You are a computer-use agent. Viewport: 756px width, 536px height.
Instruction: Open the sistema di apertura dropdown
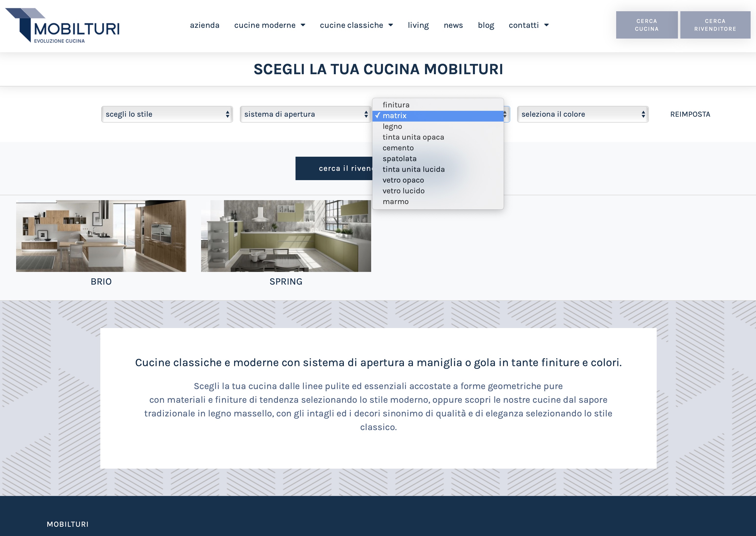coord(306,114)
